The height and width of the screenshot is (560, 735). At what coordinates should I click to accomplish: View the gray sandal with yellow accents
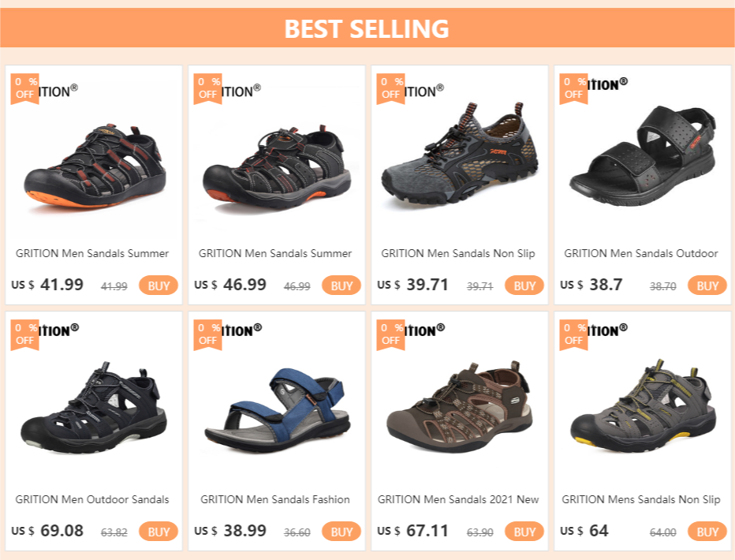[642, 408]
